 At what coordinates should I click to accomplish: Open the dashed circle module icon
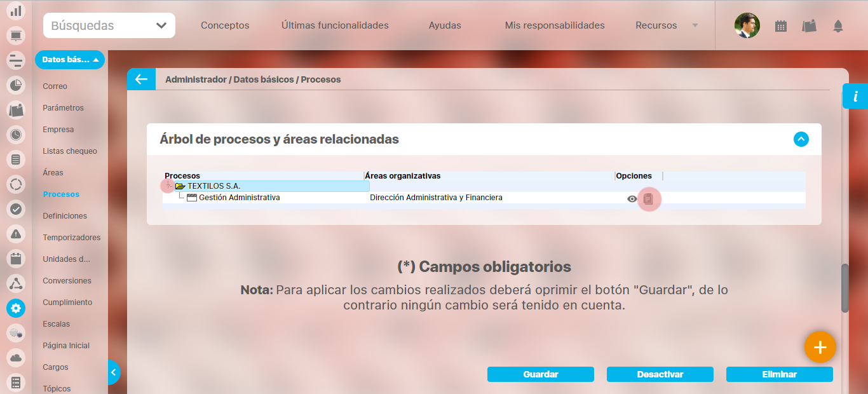tap(16, 184)
